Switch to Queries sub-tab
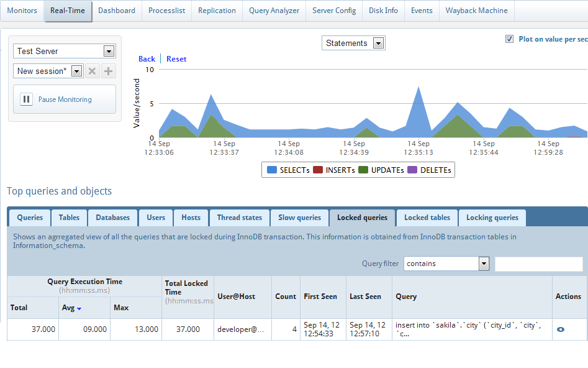 [30, 218]
